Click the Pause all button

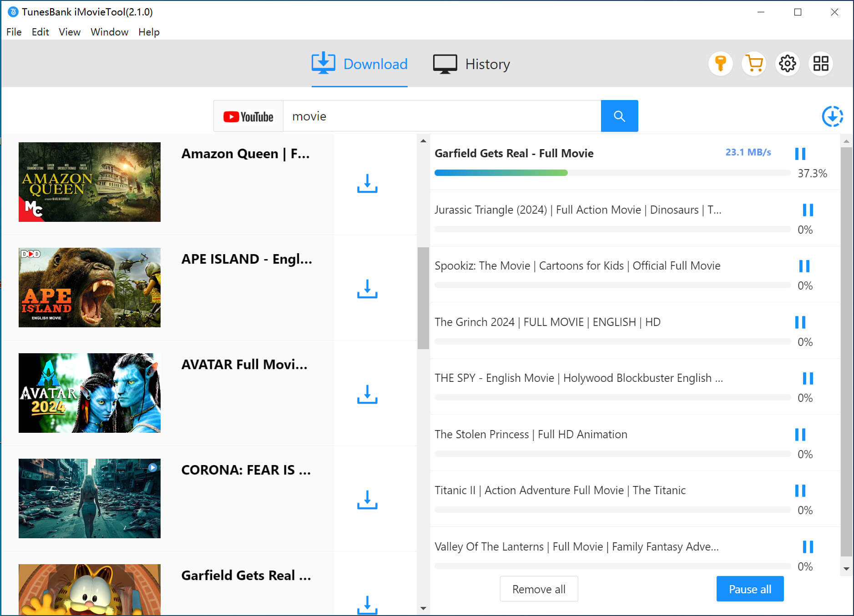750,589
